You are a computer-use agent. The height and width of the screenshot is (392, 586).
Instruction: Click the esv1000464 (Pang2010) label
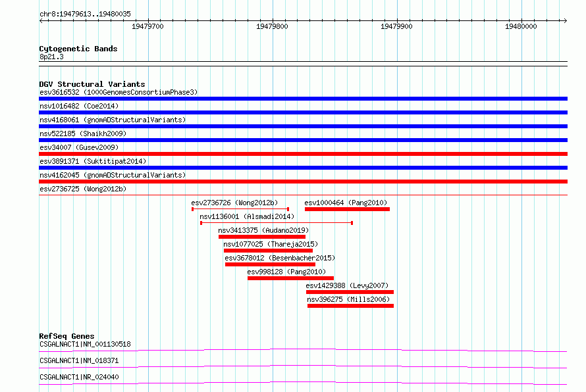346,203
